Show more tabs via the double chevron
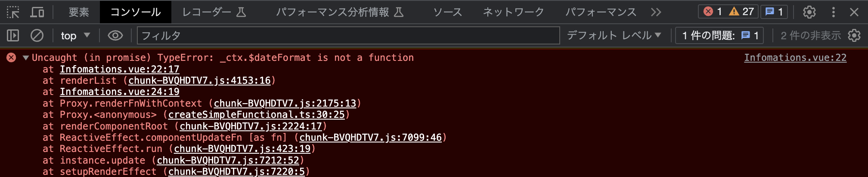 656,12
